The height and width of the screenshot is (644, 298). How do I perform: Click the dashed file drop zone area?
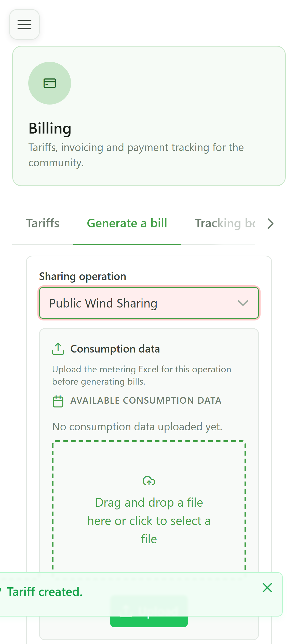pyautogui.click(x=149, y=506)
